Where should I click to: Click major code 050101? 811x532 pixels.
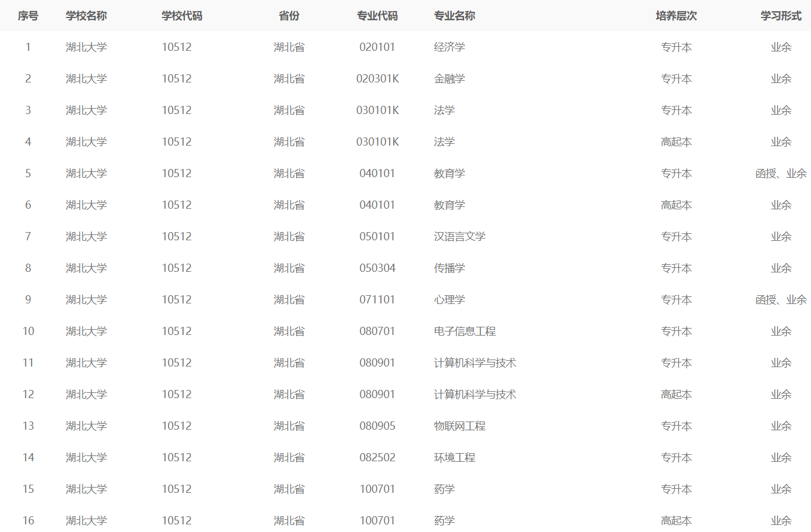[377, 237]
